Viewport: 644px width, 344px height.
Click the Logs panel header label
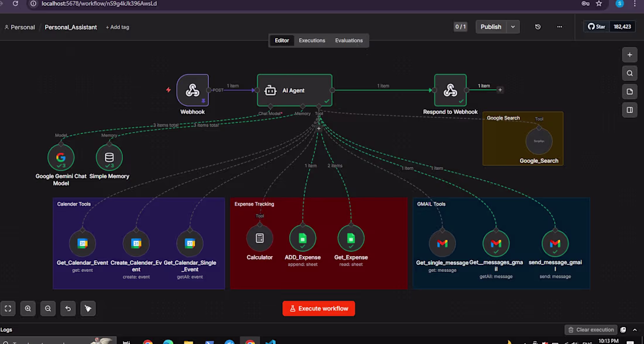tap(6, 329)
